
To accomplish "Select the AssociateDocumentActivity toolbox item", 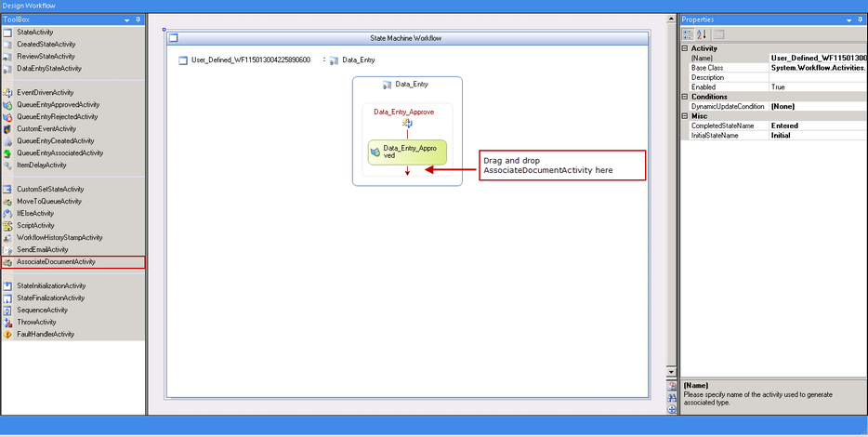I will click(56, 262).
